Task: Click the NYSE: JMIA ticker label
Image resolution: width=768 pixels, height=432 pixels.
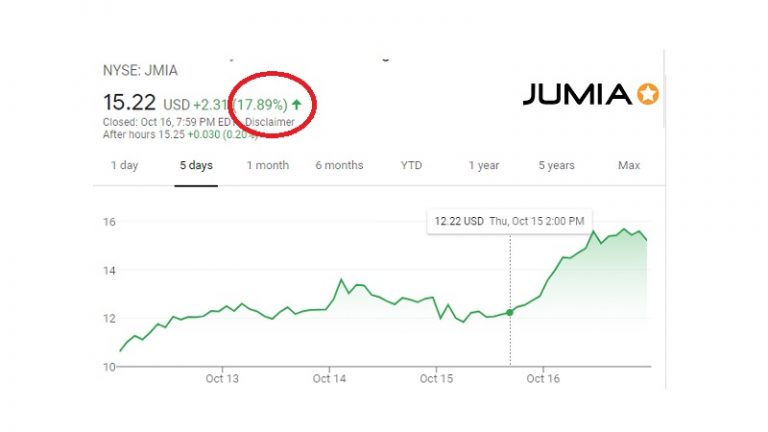Action: point(140,71)
